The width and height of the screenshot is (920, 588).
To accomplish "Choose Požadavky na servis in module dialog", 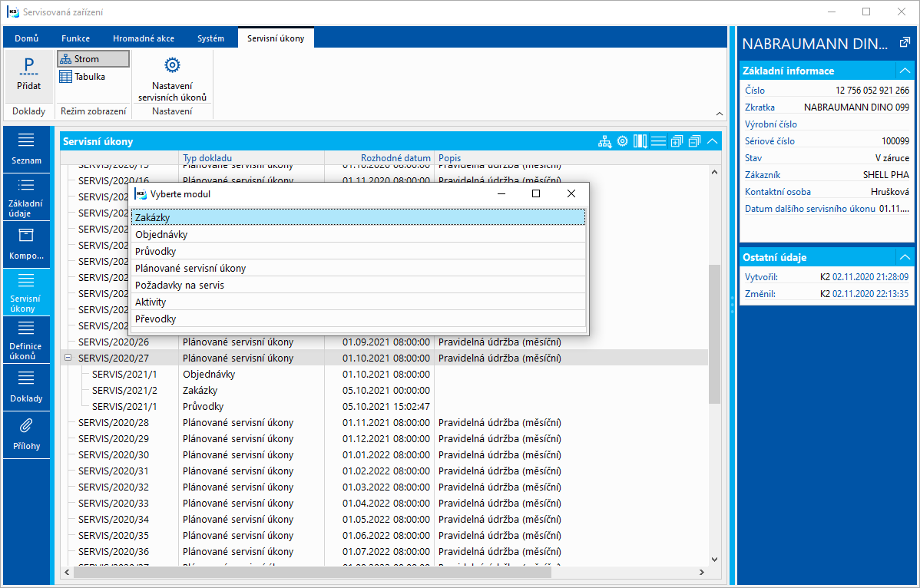I will point(358,286).
